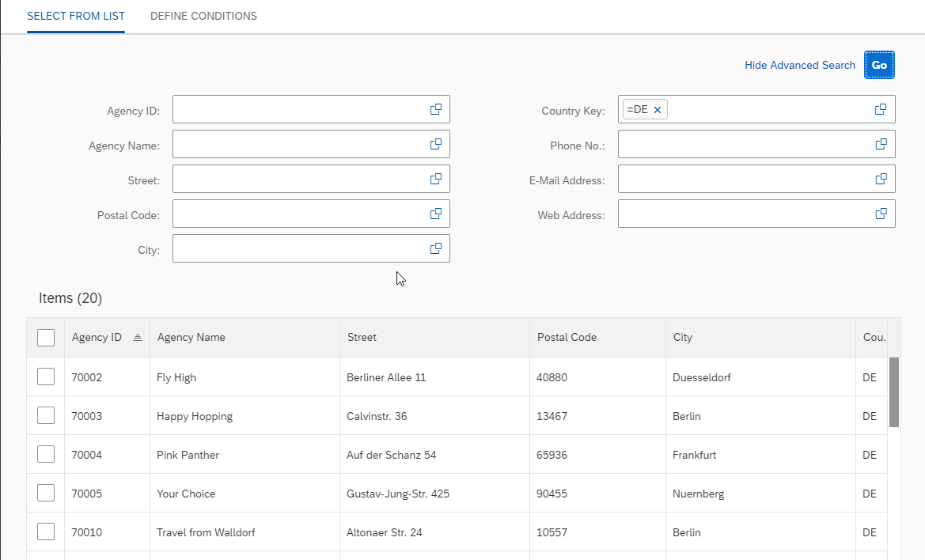Click the Items (20) table title

70,298
